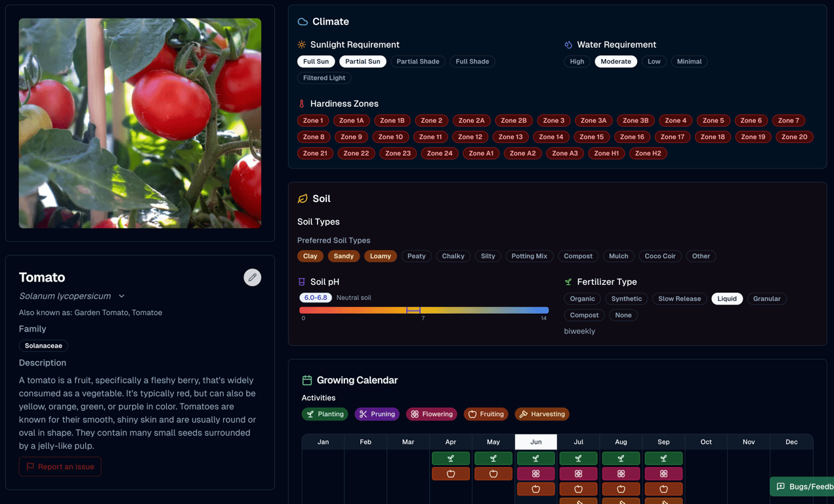This screenshot has width=834, height=504.
Task: Click the planting icon in May column
Action: click(493, 458)
